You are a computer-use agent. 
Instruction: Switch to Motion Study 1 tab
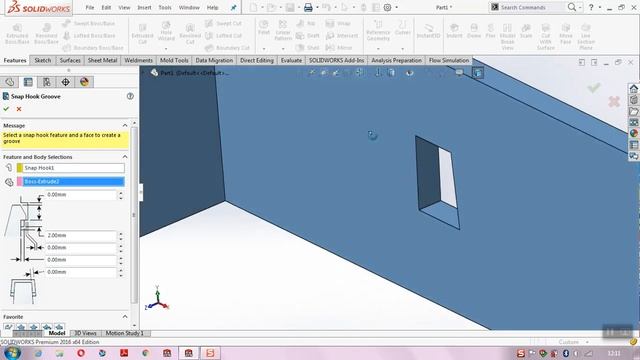(x=124, y=333)
